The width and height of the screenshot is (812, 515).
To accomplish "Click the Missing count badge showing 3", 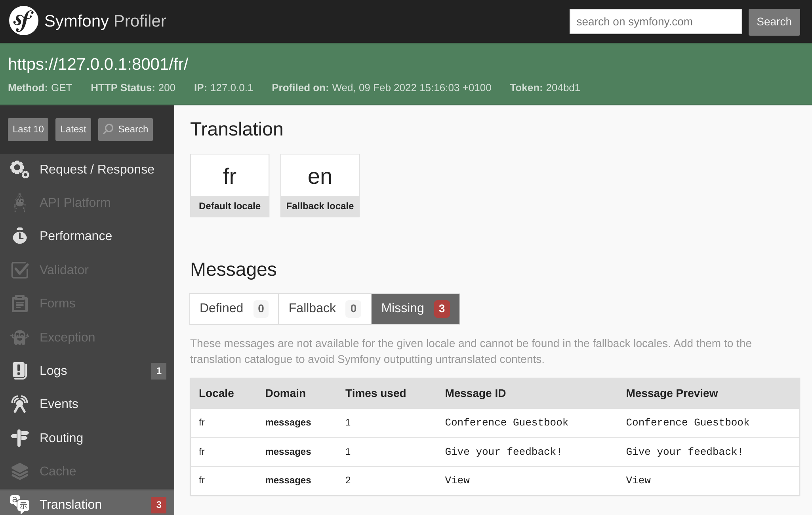I will pos(442,309).
